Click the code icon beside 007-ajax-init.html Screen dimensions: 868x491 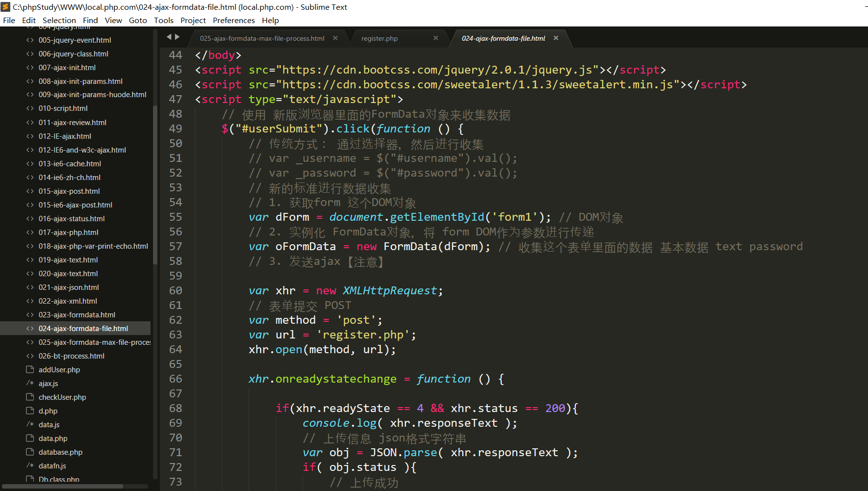[x=30, y=67]
